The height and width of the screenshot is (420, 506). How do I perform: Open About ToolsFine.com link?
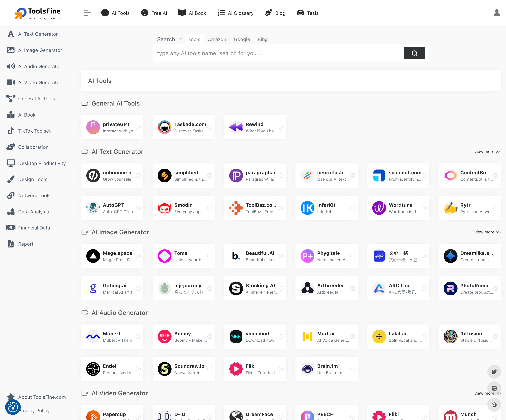coord(42,397)
